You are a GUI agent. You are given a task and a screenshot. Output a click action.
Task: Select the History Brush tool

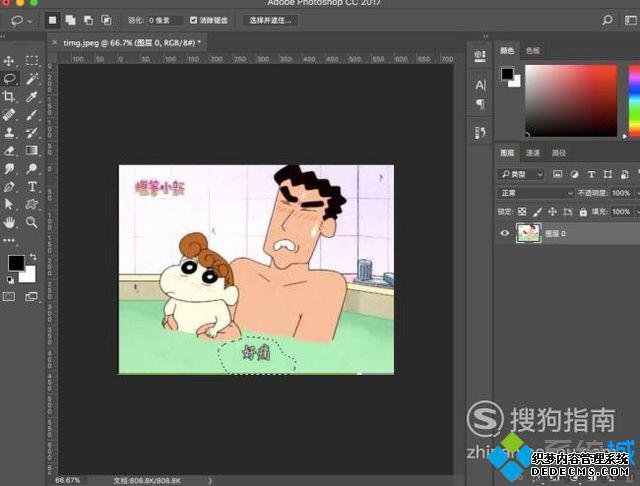coord(32,132)
